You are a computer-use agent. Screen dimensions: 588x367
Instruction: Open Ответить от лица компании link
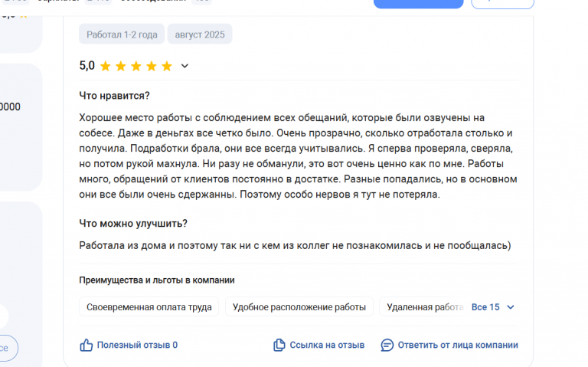tap(458, 345)
